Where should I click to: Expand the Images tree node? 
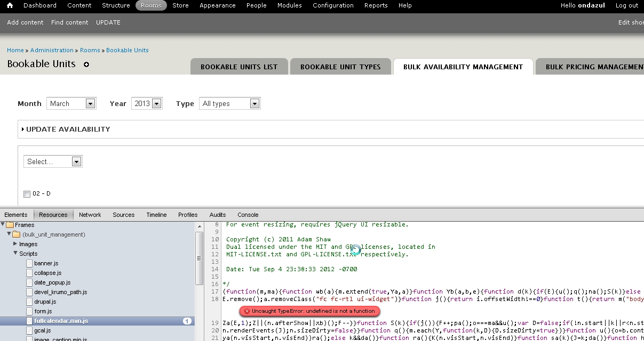(x=15, y=244)
